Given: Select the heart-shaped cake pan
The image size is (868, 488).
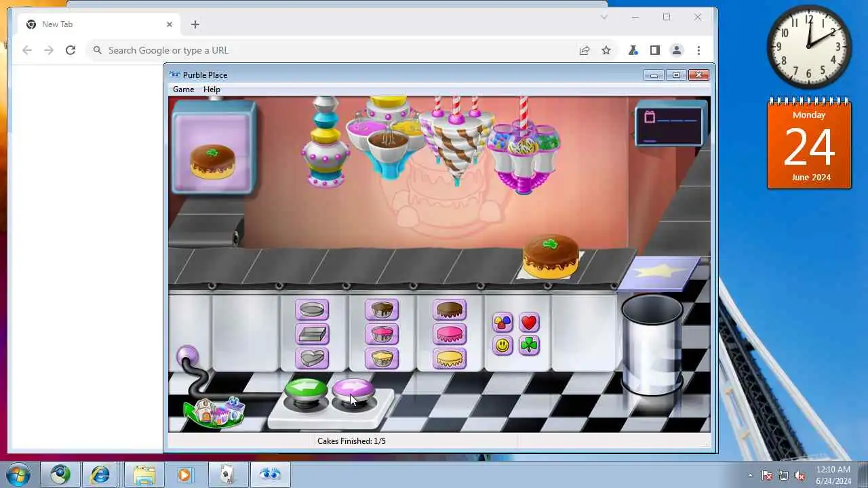Looking at the screenshot, I should (x=312, y=358).
